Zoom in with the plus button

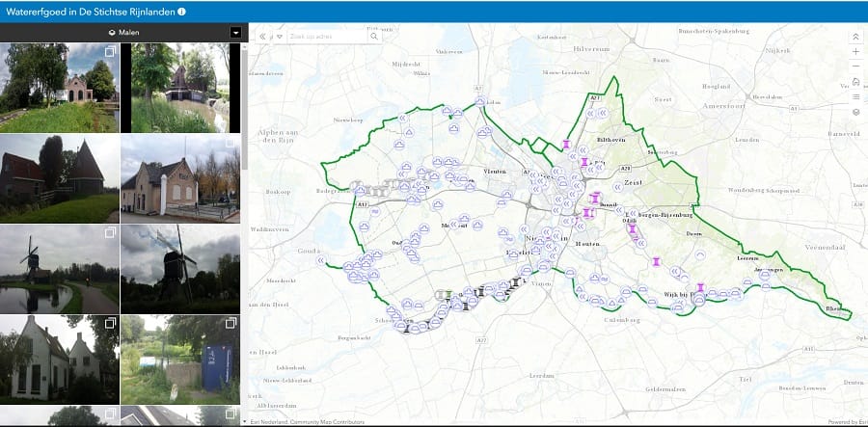[x=855, y=51]
